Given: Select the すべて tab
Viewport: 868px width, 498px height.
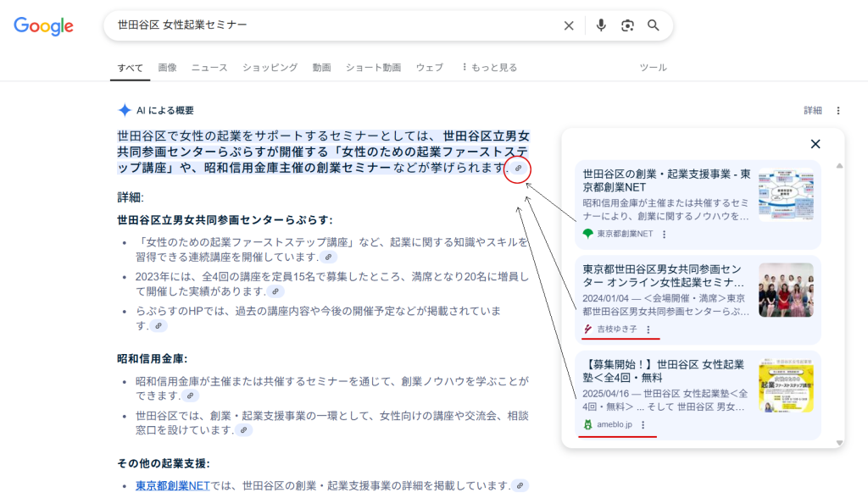Looking at the screenshot, I should click(130, 68).
